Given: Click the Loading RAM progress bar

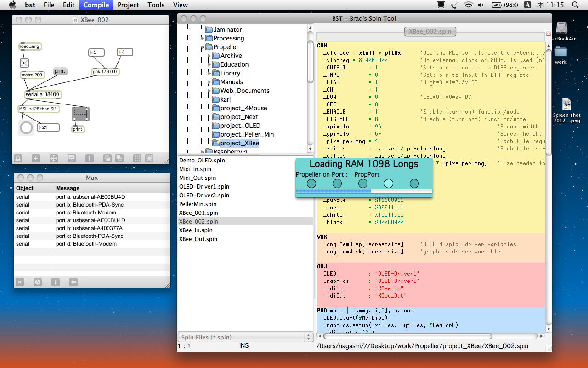Looking at the screenshot, I should tap(364, 191).
